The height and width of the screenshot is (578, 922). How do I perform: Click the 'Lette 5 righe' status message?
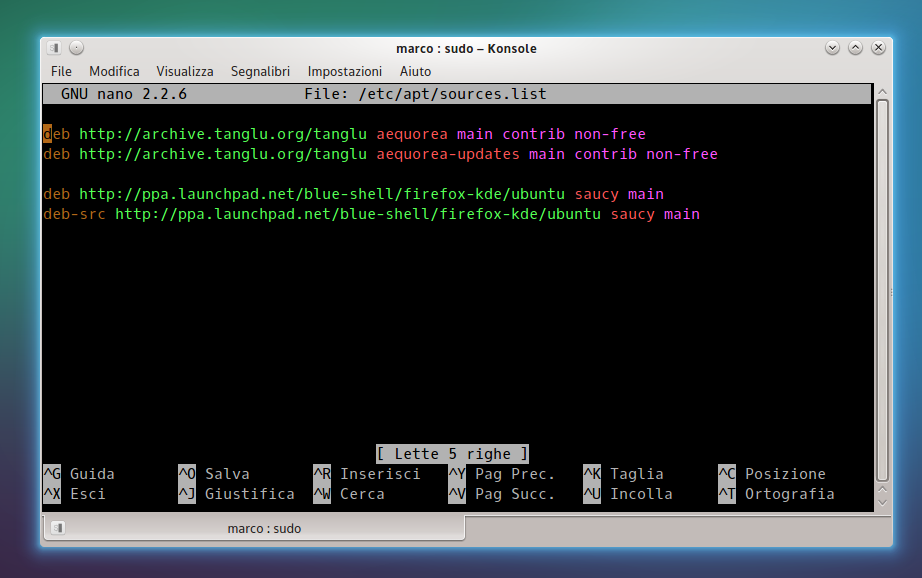pos(452,454)
